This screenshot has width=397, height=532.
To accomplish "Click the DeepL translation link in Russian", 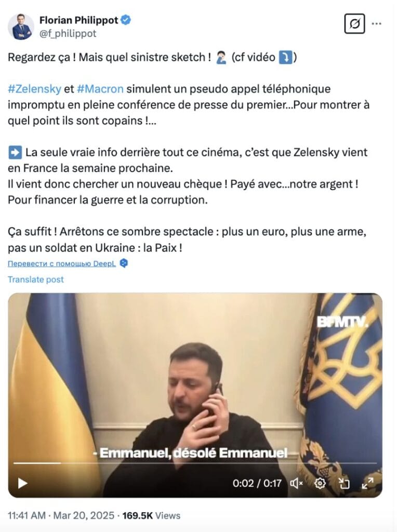I will tap(62, 263).
